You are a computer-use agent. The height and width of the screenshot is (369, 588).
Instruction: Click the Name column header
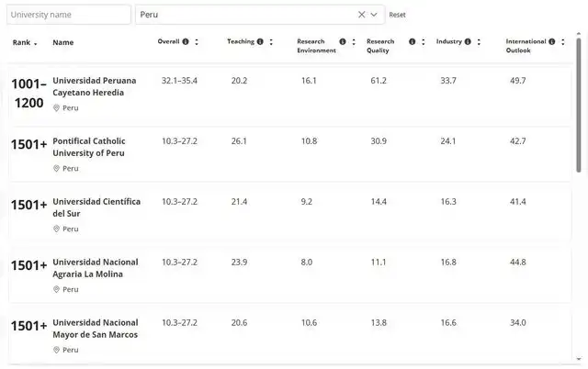[63, 42]
